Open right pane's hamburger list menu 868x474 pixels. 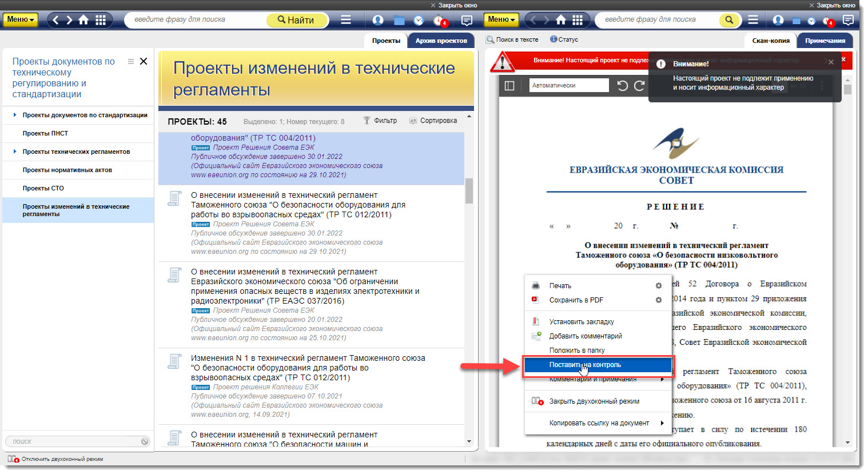click(x=753, y=19)
